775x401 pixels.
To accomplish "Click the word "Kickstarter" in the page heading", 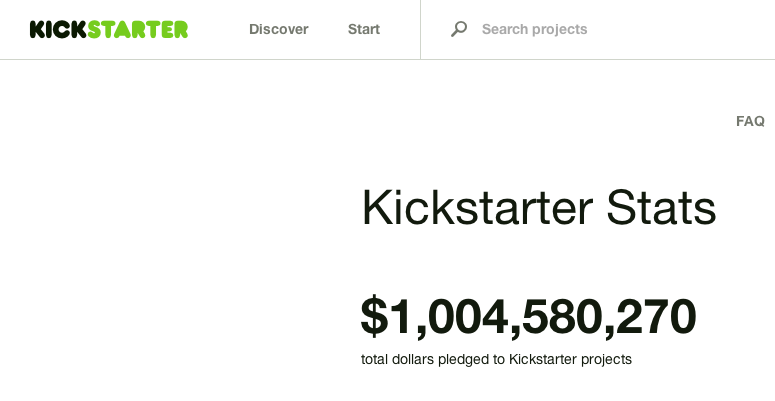I will point(477,209).
